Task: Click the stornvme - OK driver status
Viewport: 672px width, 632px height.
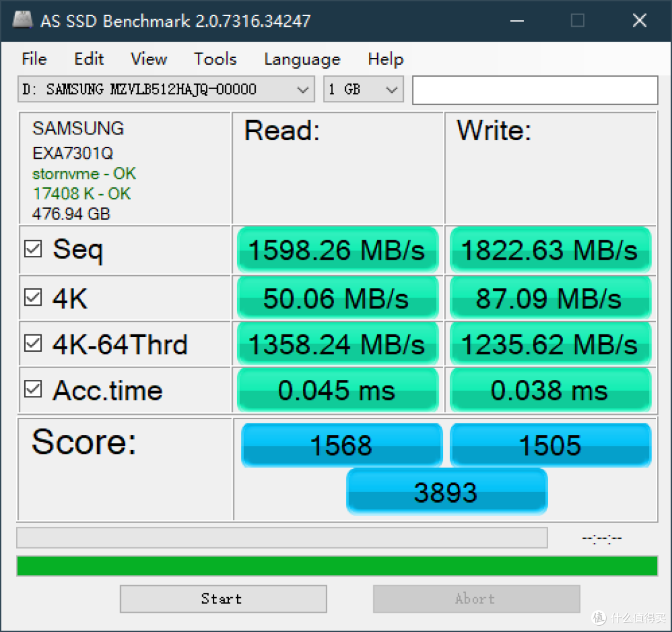Action: click(84, 174)
